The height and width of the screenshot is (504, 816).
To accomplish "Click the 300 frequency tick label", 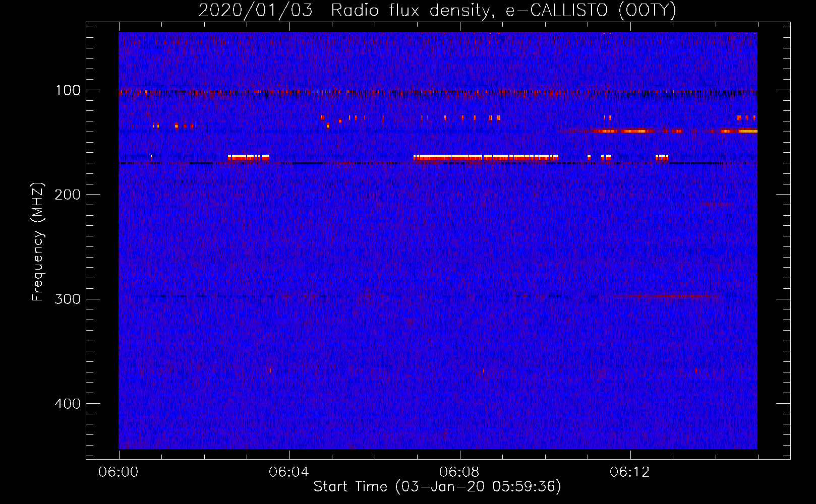I will [x=67, y=299].
